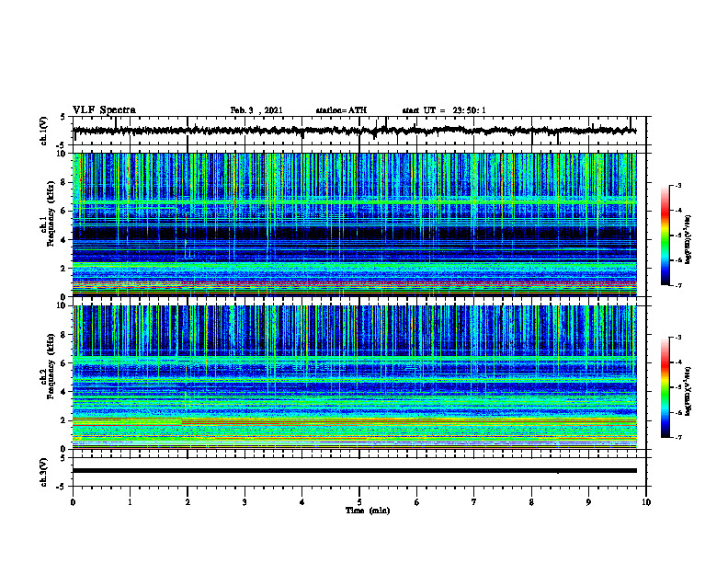Click the ch.1 spectrogram "6" kHz tick label
Screen dimensions: 728x563
[65, 211]
